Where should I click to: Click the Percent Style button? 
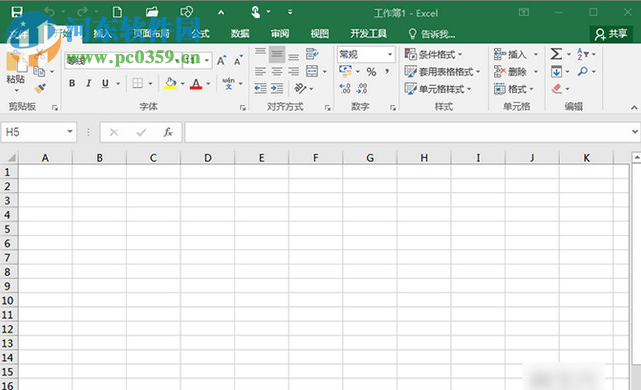click(x=371, y=72)
